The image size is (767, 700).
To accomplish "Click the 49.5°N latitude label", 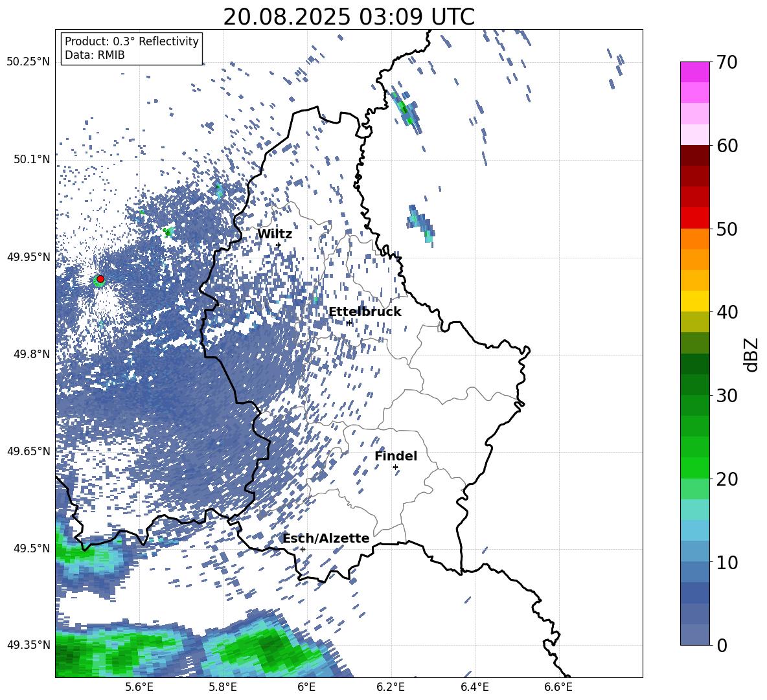I will coord(32,548).
